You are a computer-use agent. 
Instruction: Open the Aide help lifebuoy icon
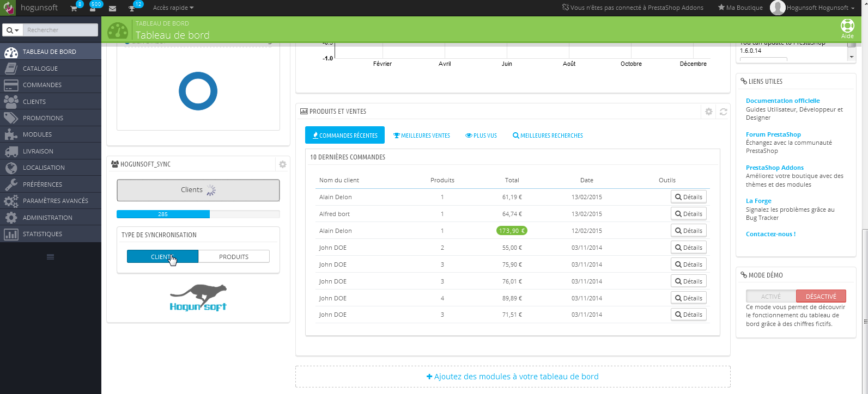(x=847, y=27)
